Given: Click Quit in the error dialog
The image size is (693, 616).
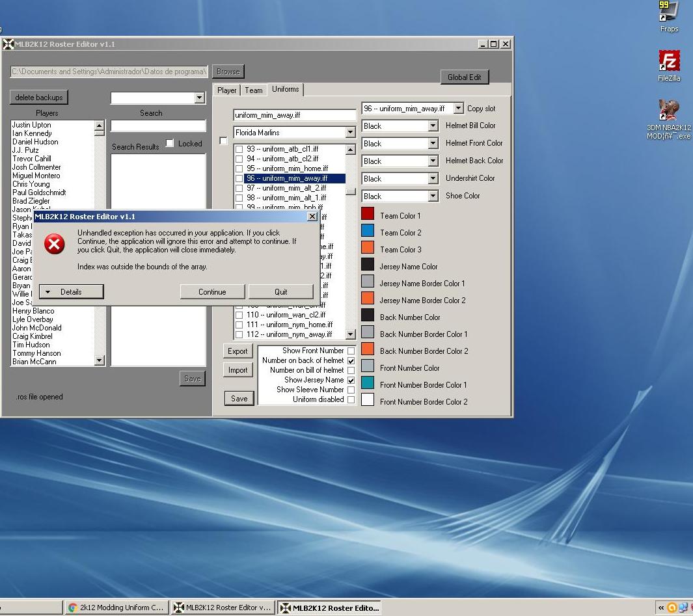Looking at the screenshot, I should coord(281,292).
